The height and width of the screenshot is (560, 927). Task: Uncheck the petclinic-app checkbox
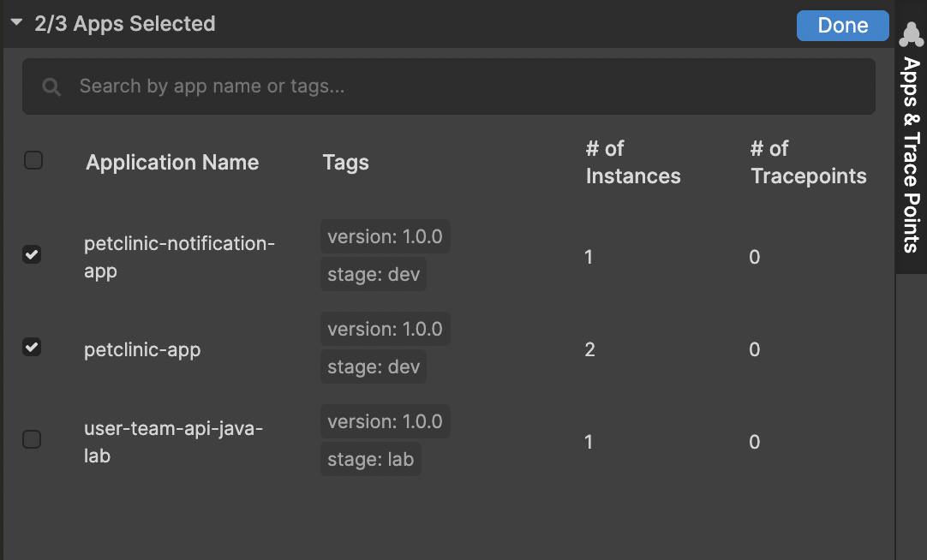tap(32, 347)
